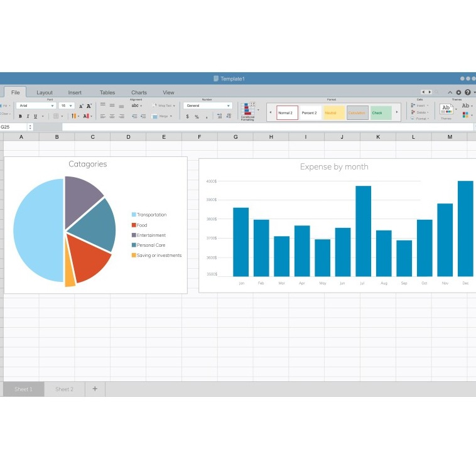Toggle underline text formatting
Image resolution: width=476 pixels, height=476 pixels.
35,116
